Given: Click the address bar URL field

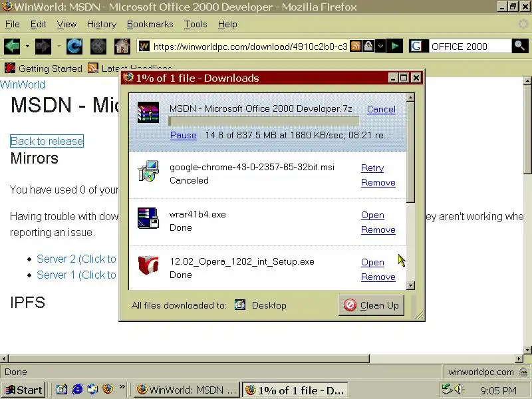Looking at the screenshot, I should point(250,46).
